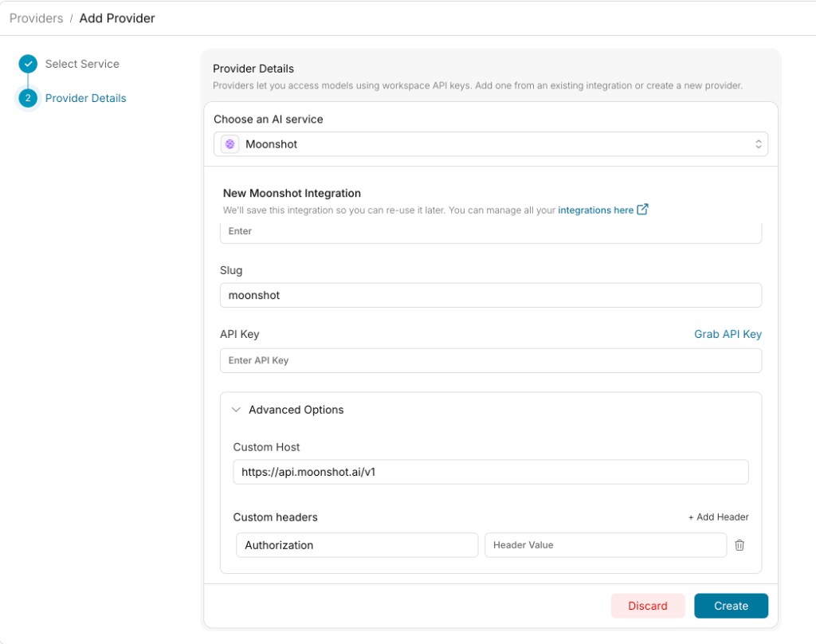The image size is (816, 644).
Task: Collapse the Advanced Options chevron
Action: coord(236,410)
